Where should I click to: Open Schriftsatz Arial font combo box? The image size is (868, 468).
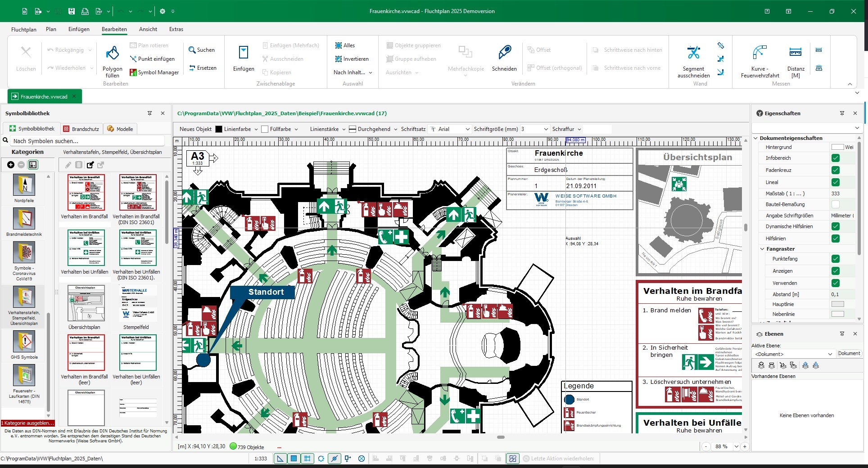pyautogui.click(x=450, y=129)
